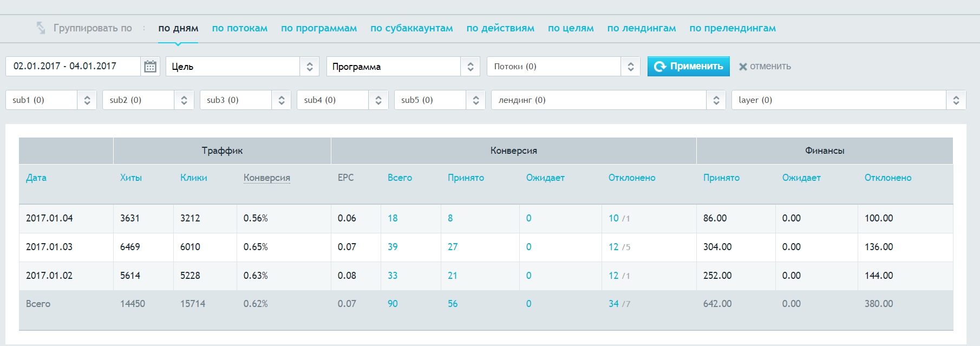Click the Траффик group header
This screenshot has width=980, height=346.
222,151
